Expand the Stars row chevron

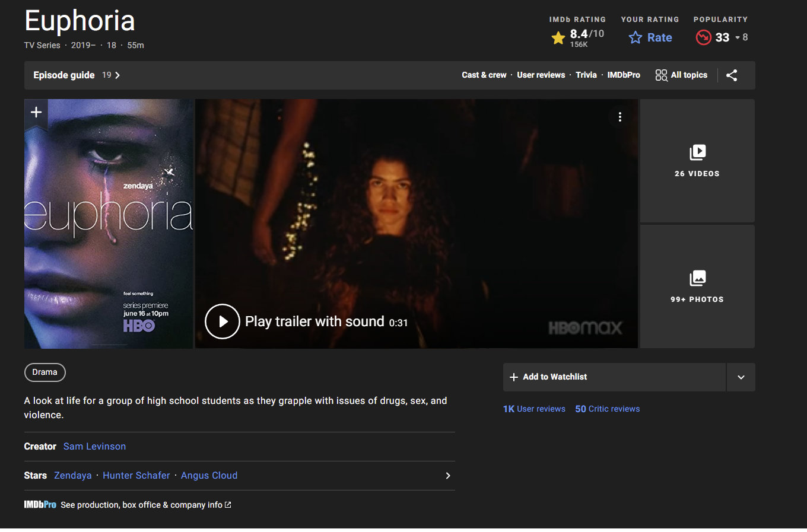click(448, 476)
